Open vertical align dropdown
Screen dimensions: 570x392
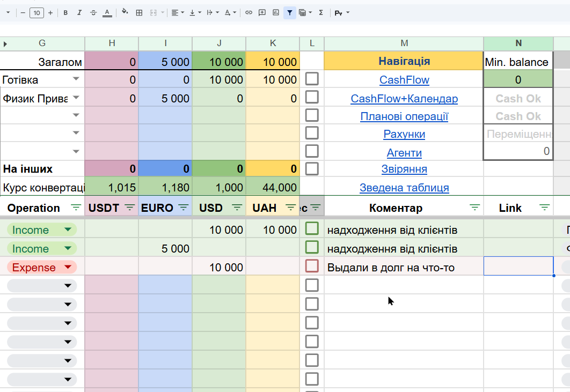(195, 13)
